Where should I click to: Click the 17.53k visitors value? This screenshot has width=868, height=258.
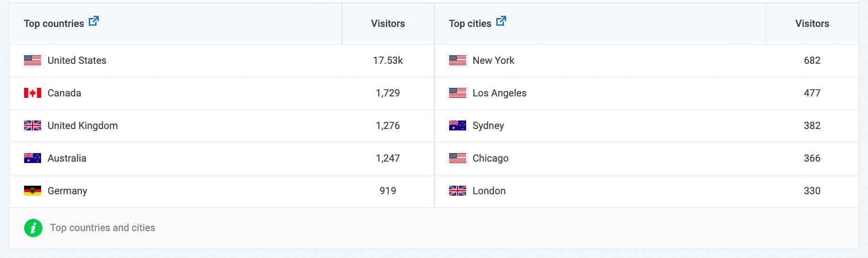click(388, 60)
